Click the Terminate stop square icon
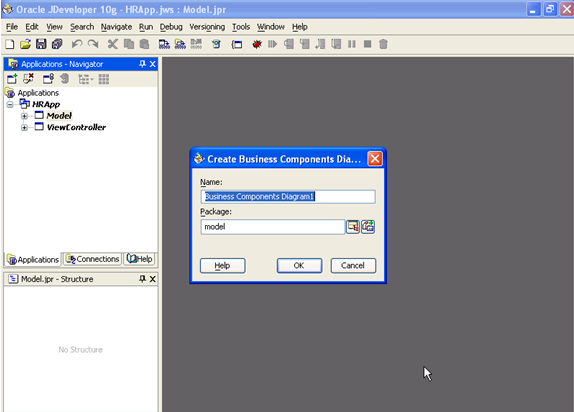 (368, 44)
